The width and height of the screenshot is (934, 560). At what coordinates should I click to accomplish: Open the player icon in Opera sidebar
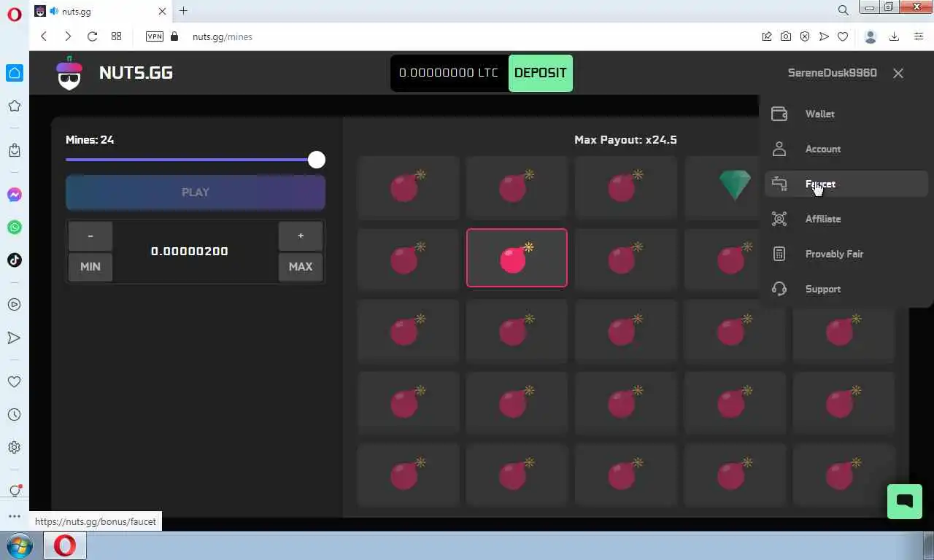click(15, 305)
